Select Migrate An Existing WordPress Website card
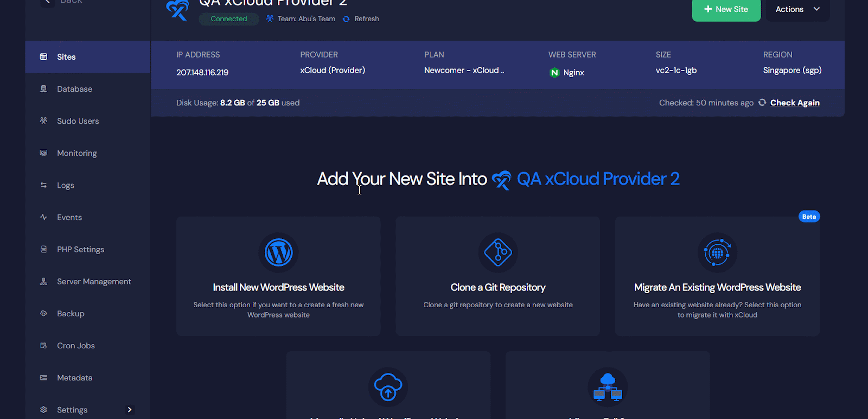868x419 pixels. pyautogui.click(x=717, y=276)
